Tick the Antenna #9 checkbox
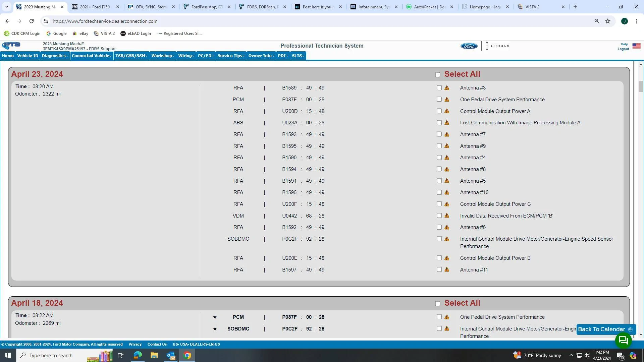644x362 pixels. pos(439,146)
